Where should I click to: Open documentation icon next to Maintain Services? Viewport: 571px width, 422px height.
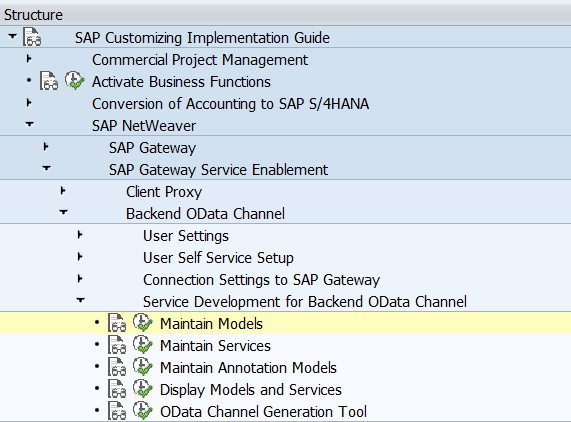pos(117,345)
